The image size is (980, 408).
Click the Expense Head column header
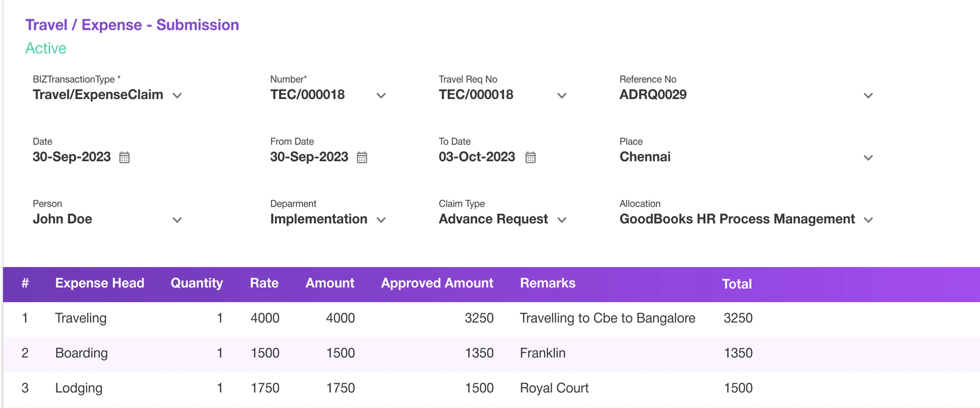pos(100,283)
